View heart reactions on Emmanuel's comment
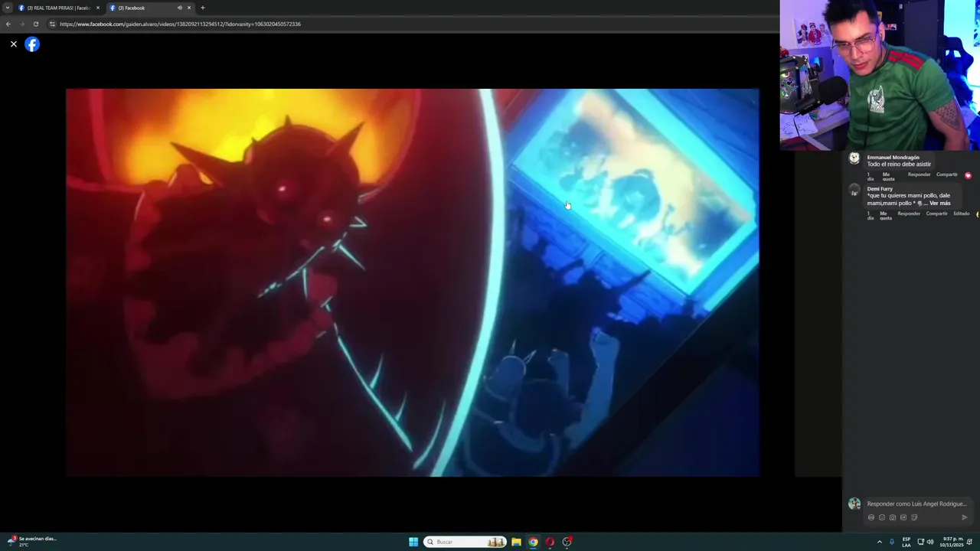 tap(968, 175)
